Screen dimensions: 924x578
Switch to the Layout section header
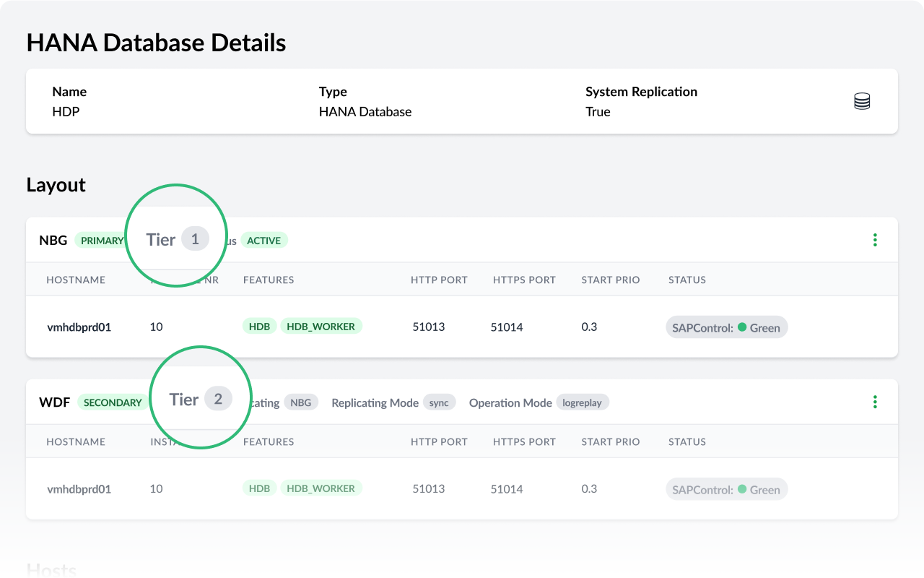pos(56,185)
